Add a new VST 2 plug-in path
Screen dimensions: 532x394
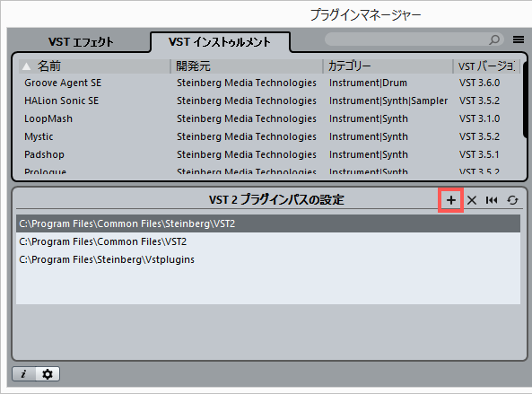point(450,200)
